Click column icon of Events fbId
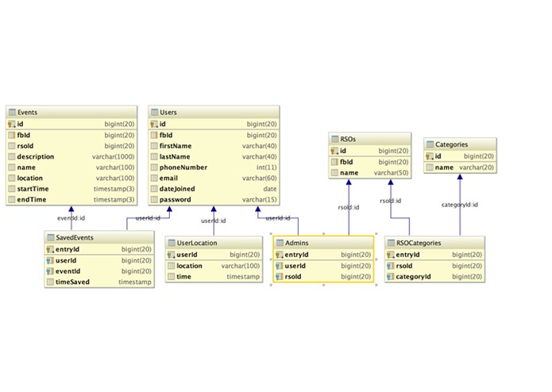Screen dimensions: 552x392 click(12, 135)
